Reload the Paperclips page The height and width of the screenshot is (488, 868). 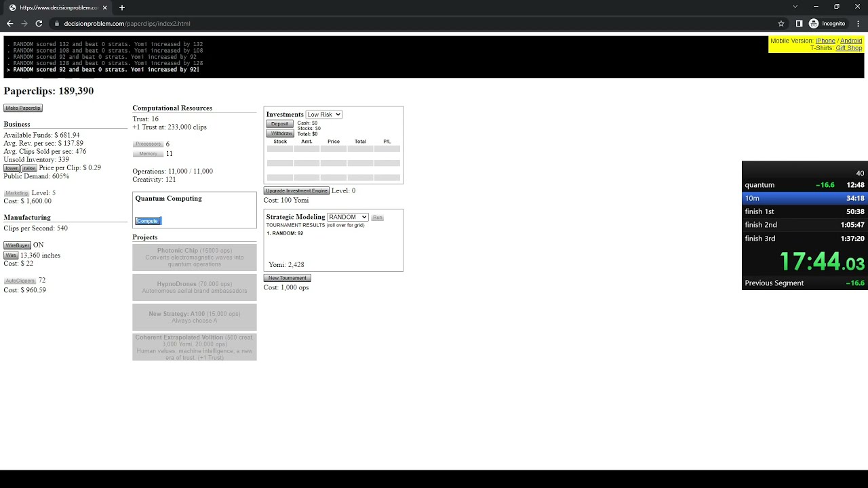click(39, 24)
